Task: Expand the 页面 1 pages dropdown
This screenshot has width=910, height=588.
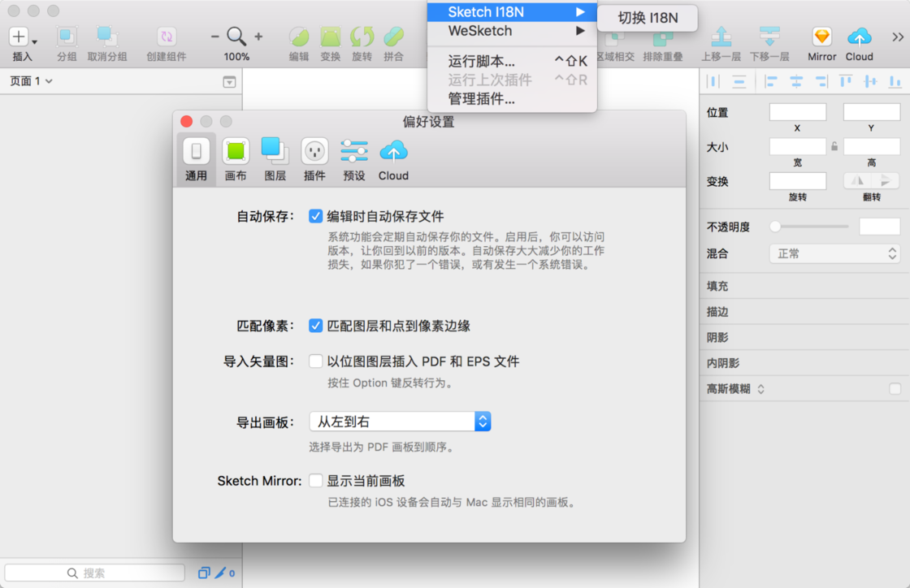Action: pos(32,81)
